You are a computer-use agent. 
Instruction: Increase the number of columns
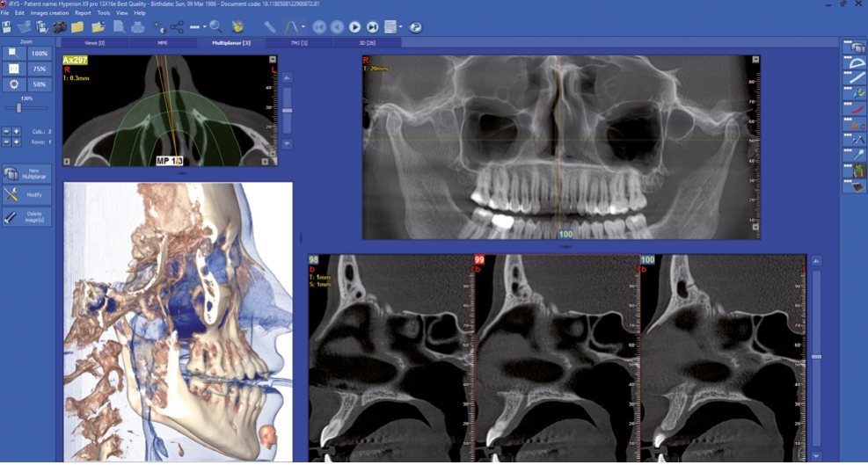click(17, 132)
